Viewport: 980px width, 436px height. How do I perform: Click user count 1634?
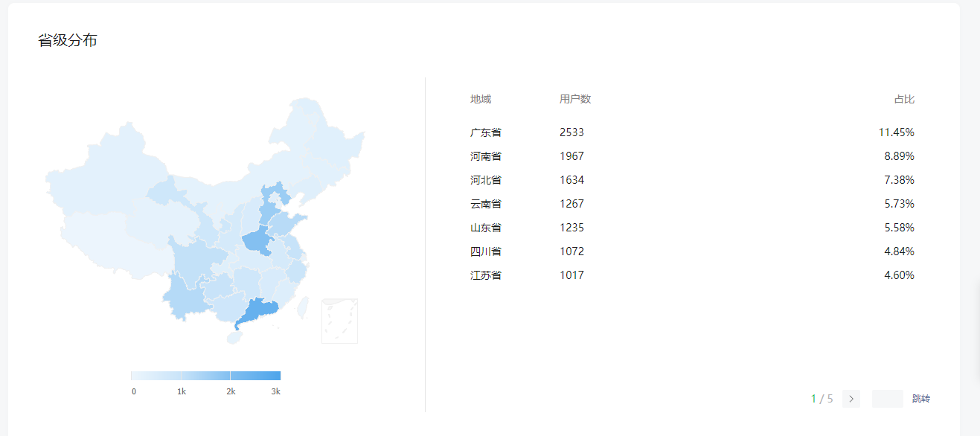572,180
